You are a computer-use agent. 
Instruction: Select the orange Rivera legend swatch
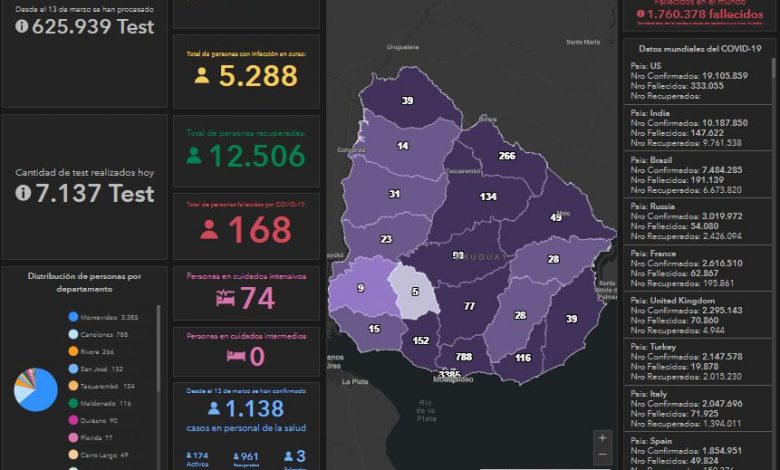tap(74, 352)
